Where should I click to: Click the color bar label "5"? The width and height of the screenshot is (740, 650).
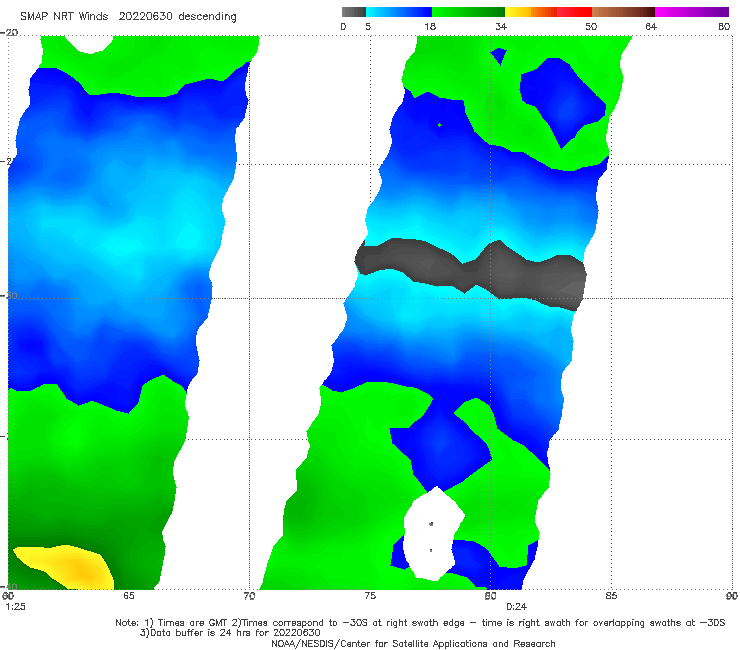(368, 27)
